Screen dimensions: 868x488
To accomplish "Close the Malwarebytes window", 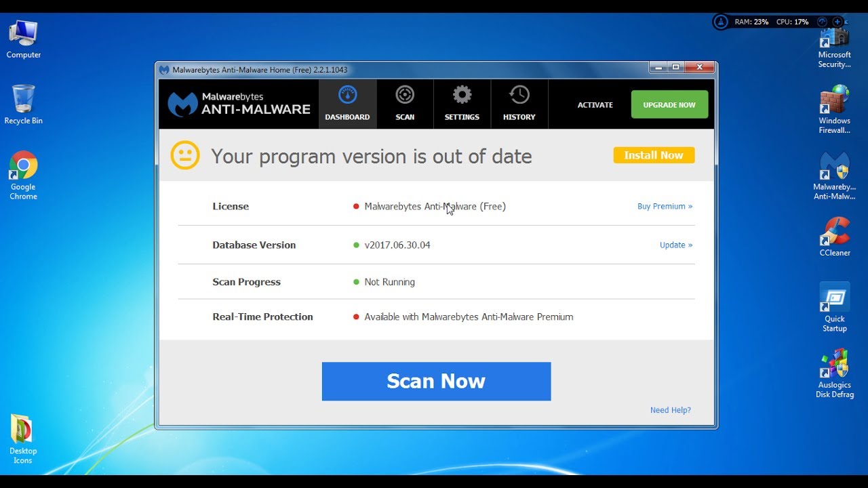I will (699, 67).
